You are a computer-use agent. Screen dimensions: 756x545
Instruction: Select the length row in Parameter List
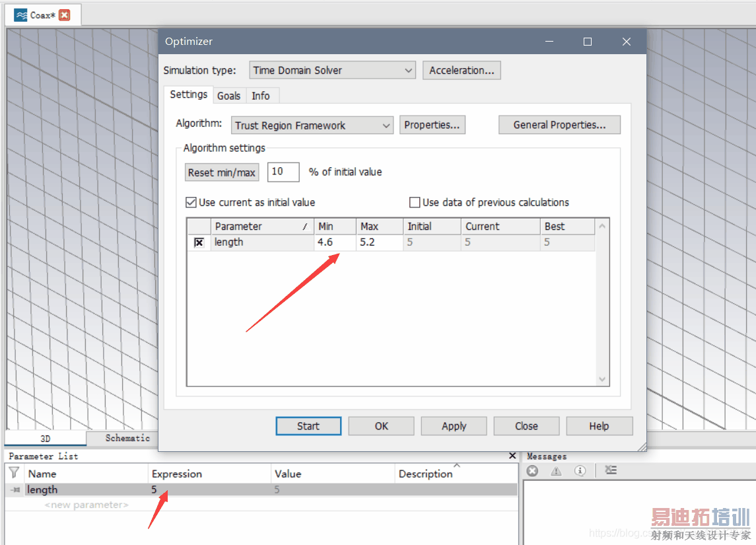tap(261, 490)
